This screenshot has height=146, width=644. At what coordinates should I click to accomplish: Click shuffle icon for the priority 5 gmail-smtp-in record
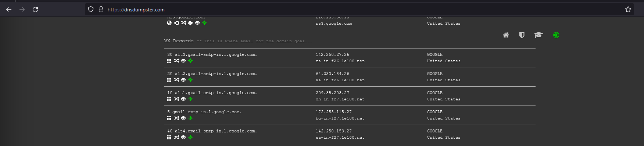point(176,118)
